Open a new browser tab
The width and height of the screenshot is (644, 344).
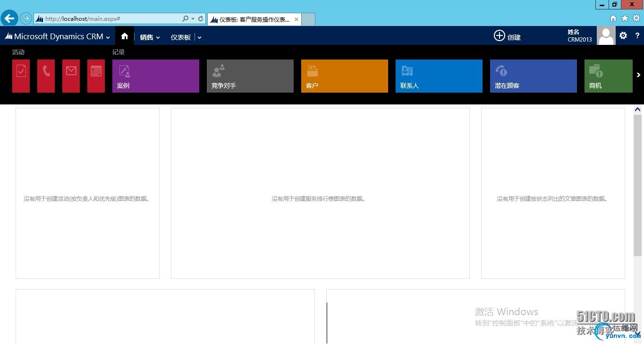click(308, 19)
